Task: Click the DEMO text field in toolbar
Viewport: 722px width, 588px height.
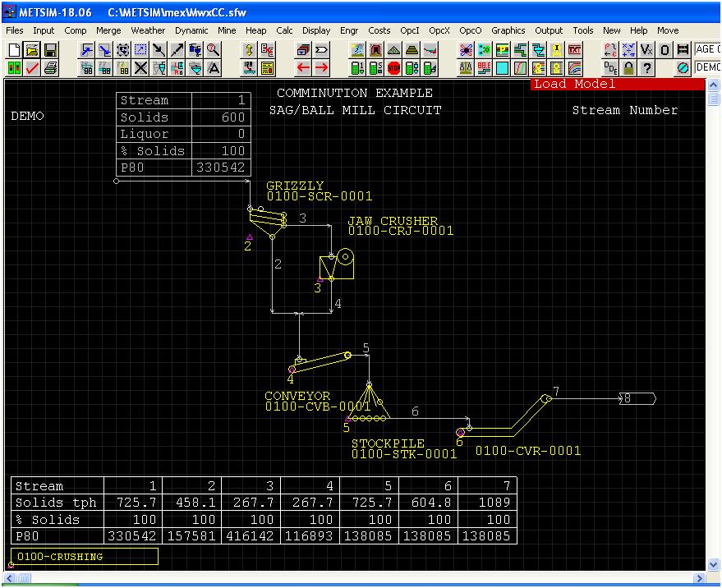Action: 708,67
